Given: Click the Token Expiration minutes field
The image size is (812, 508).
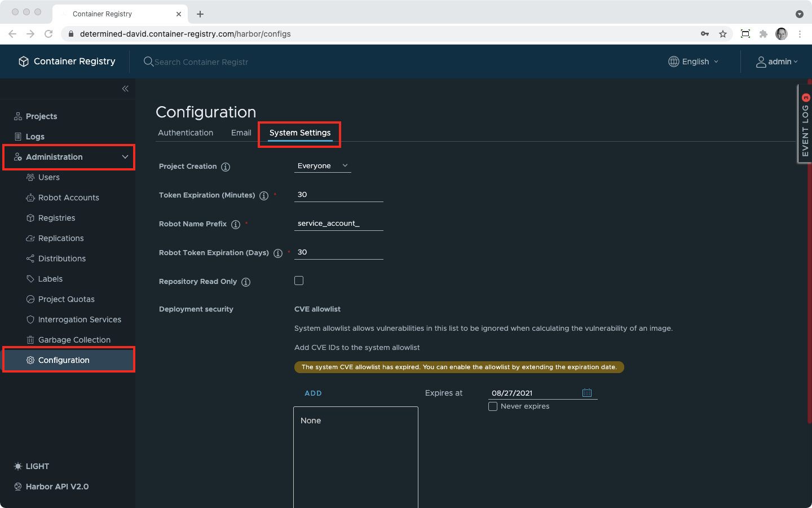Looking at the screenshot, I should tap(339, 195).
